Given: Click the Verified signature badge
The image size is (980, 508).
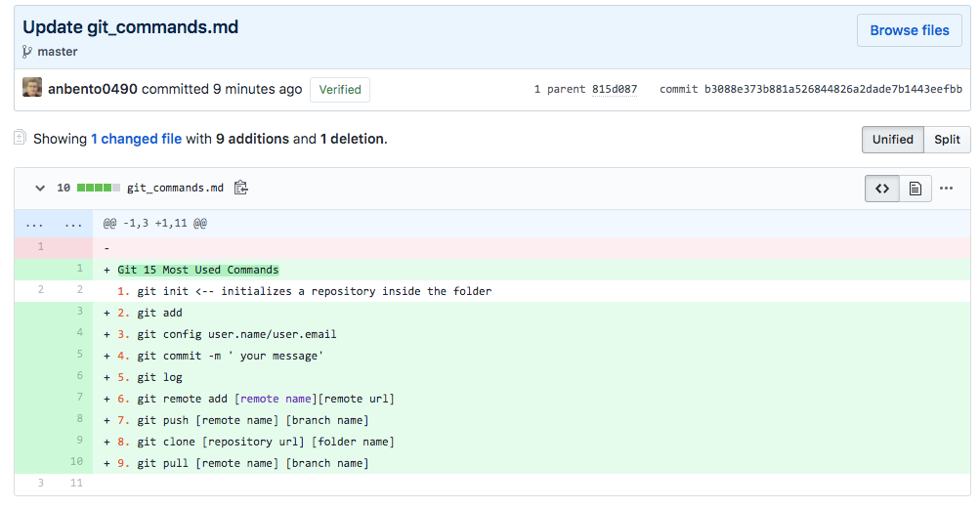Looking at the screenshot, I should tap(340, 89).
